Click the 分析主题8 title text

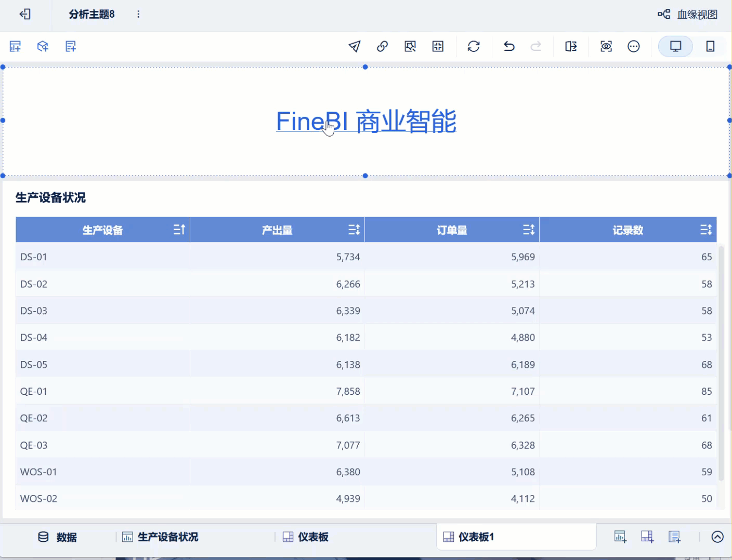[91, 14]
